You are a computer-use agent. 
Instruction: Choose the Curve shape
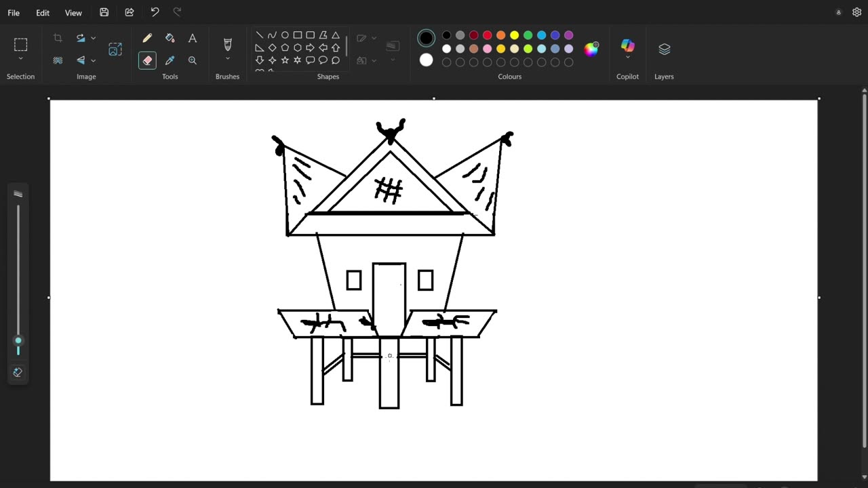272,35
